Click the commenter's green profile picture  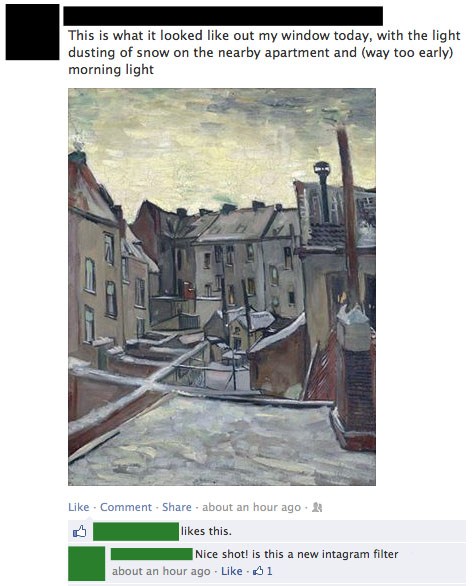pos(87,564)
